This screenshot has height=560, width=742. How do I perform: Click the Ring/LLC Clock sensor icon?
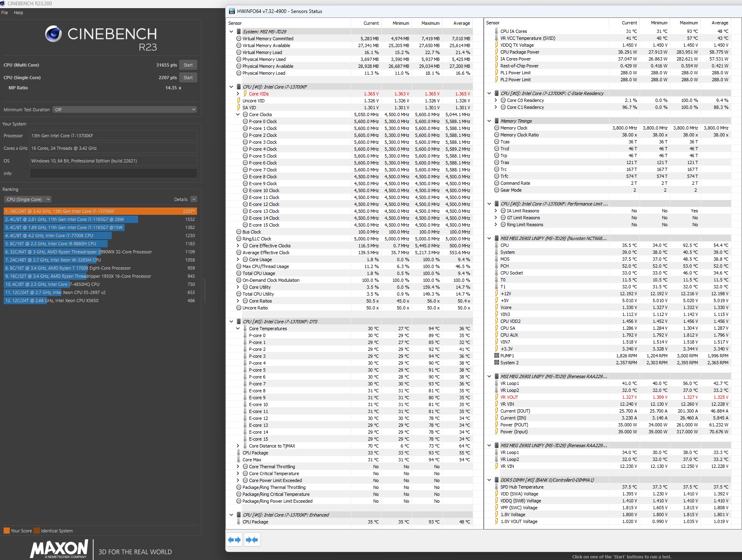[239, 239]
